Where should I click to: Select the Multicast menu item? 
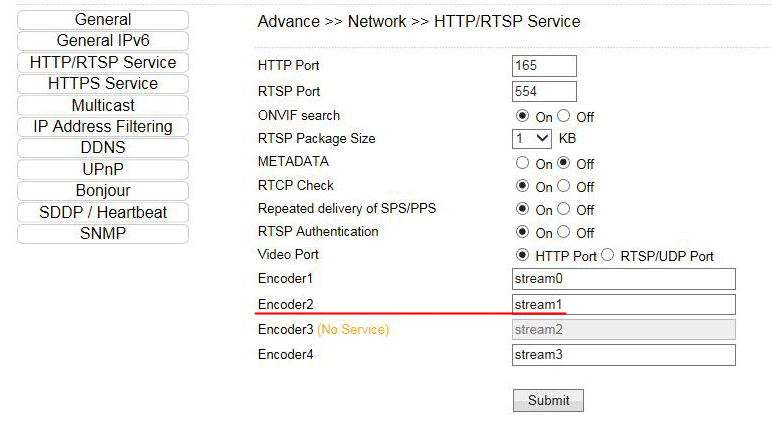(x=102, y=105)
